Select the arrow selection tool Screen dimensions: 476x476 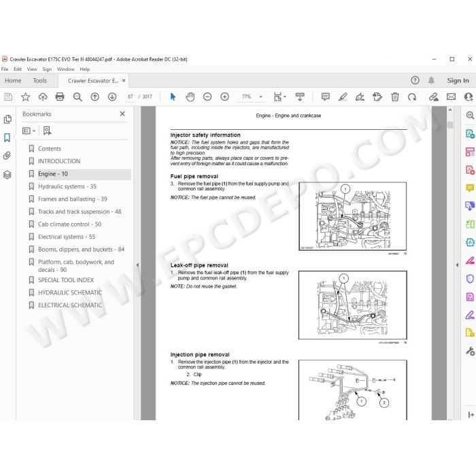pyautogui.click(x=173, y=97)
